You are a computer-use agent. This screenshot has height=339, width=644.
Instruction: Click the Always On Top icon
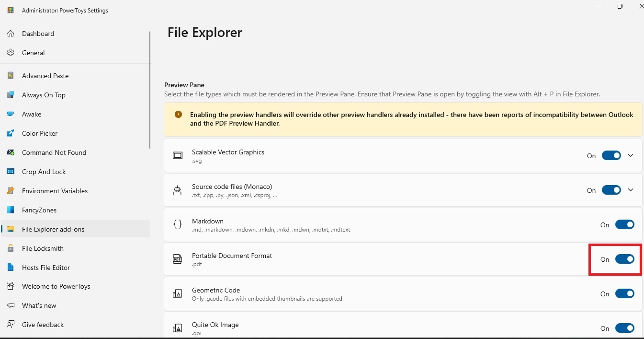tap(11, 95)
